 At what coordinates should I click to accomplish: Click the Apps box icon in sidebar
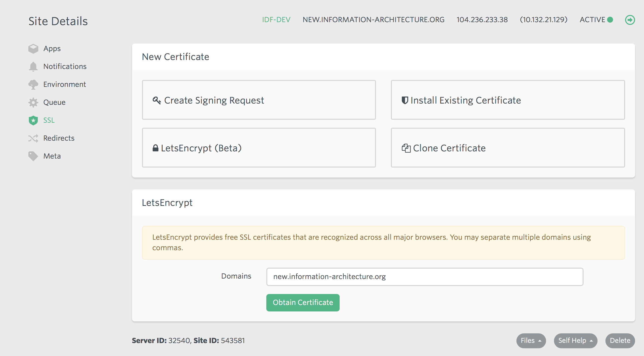point(33,49)
